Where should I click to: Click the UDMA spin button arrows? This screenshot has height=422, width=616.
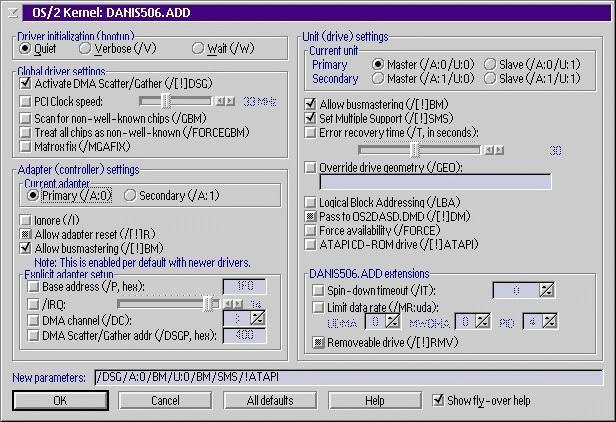point(392,322)
